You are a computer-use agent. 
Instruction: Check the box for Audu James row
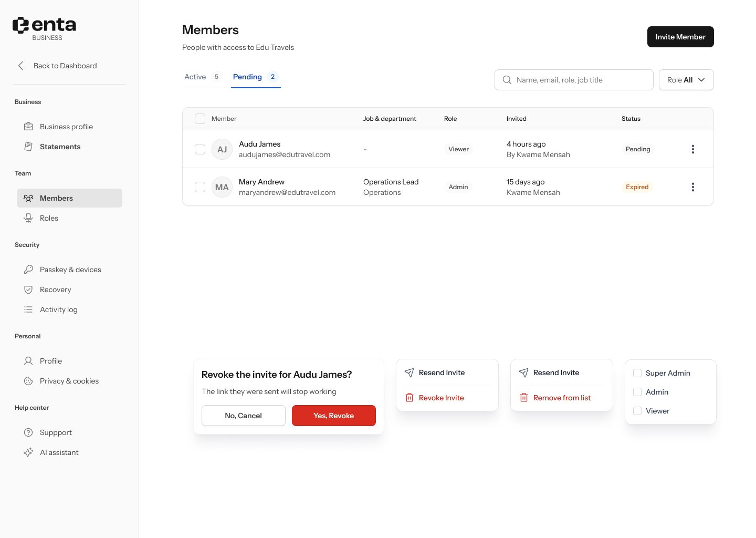200,149
